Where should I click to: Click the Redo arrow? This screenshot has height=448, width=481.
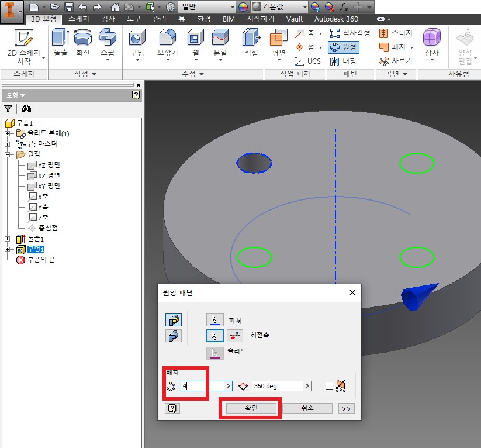[97, 7]
